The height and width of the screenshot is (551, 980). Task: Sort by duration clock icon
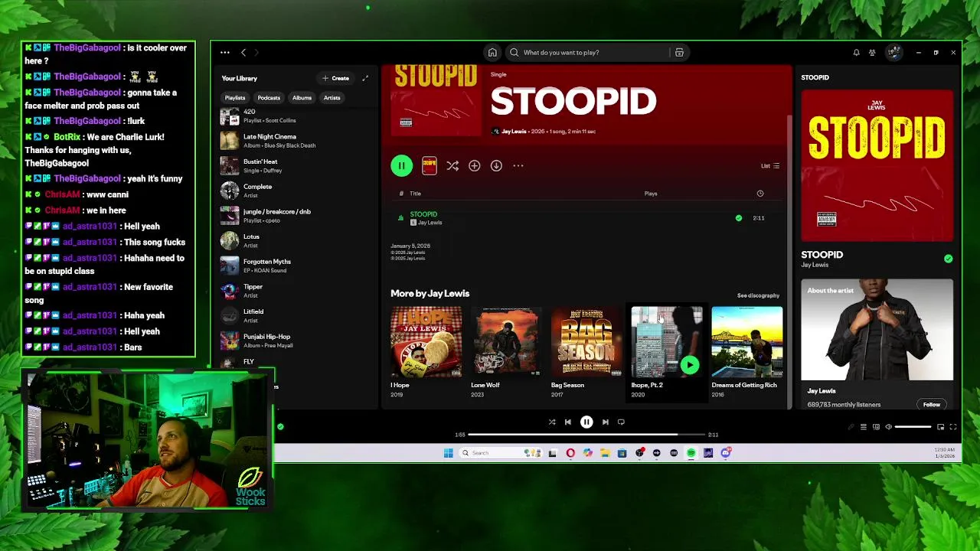(x=760, y=194)
